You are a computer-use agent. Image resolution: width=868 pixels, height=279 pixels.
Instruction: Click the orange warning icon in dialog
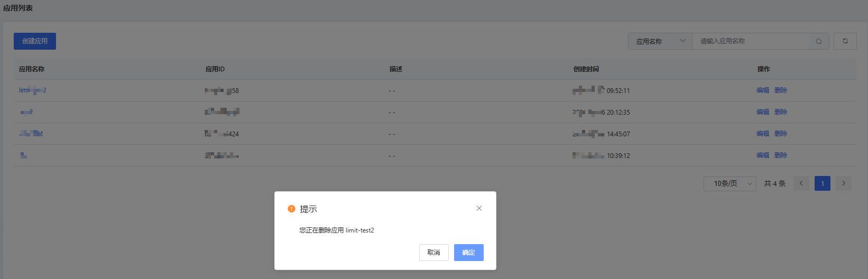point(291,209)
